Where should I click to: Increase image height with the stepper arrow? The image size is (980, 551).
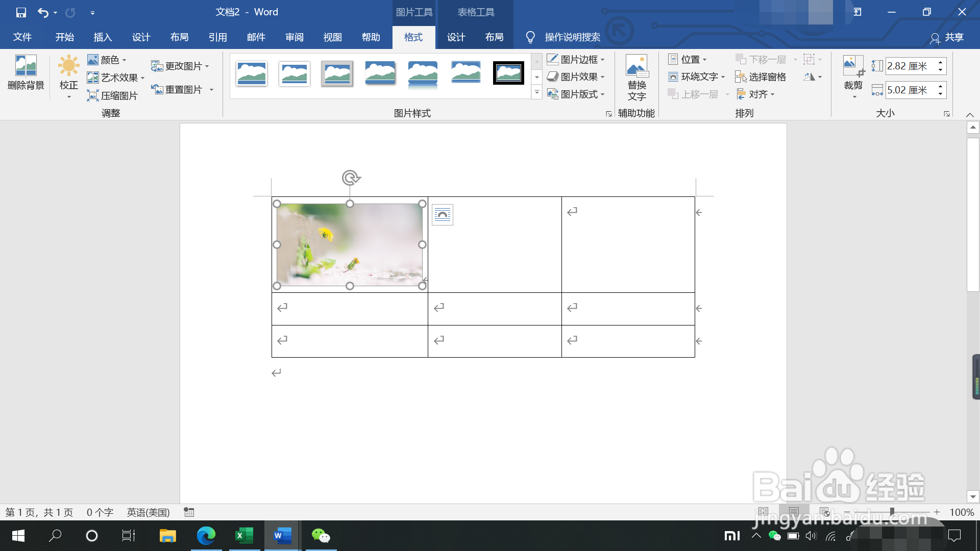point(941,62)
